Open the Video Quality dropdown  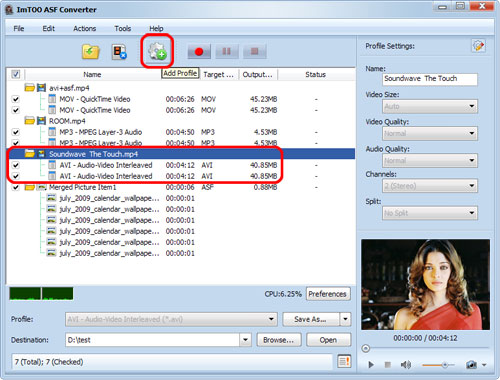pos(430,133)
